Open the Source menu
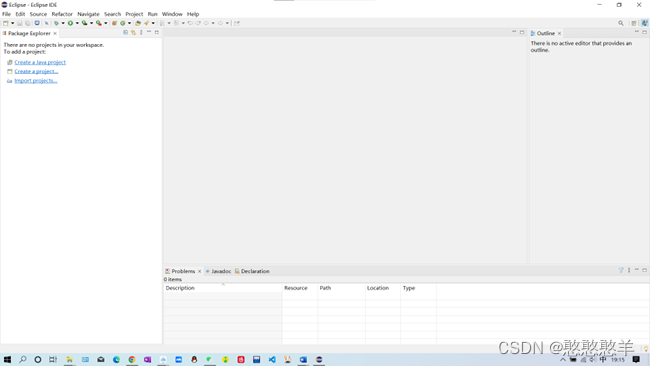 point(38,14)
